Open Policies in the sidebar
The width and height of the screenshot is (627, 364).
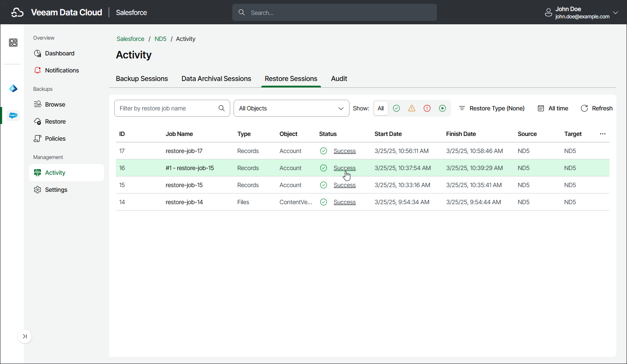pyautogui.click(x=66, y=139)
